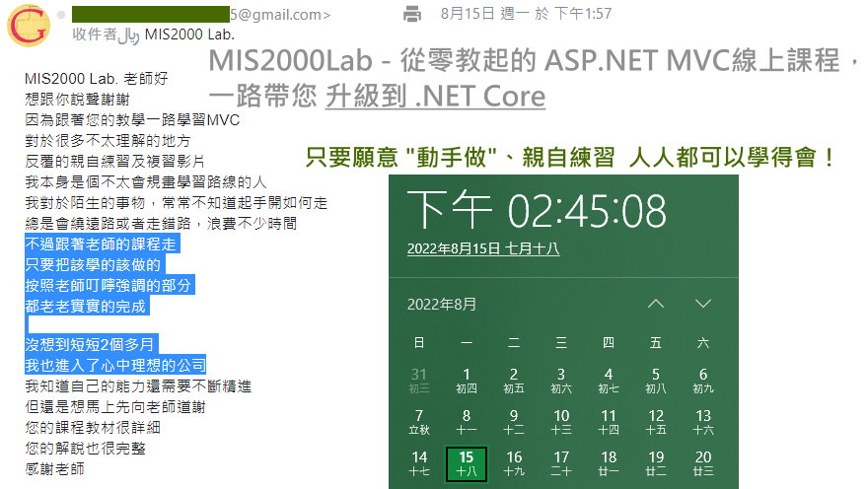Viewport: 868px width, 489px height.
Task: Select August 5 in the calendar
Action: click(655, 381)
